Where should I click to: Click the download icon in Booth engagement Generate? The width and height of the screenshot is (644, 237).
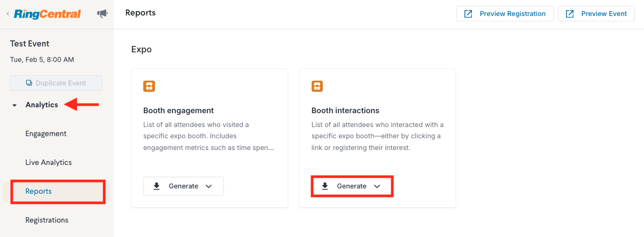click(x=157, y=186)
